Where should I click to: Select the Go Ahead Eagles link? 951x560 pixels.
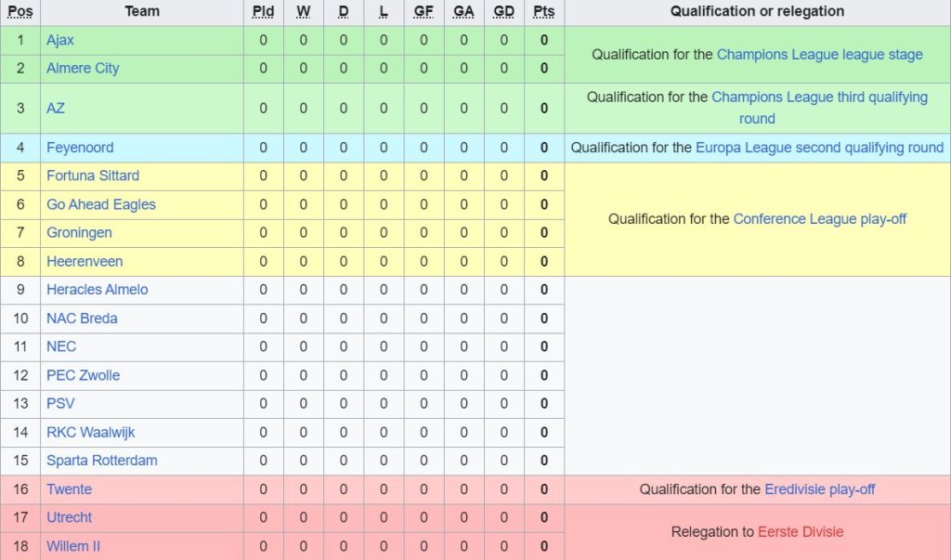tap(101, 204)
